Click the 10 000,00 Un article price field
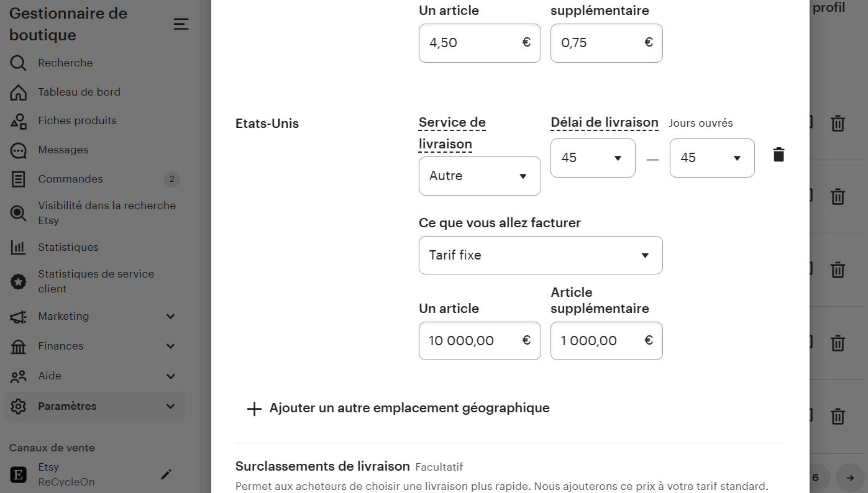The width and height of the screenshot is (868, 493). pos(472,341)
